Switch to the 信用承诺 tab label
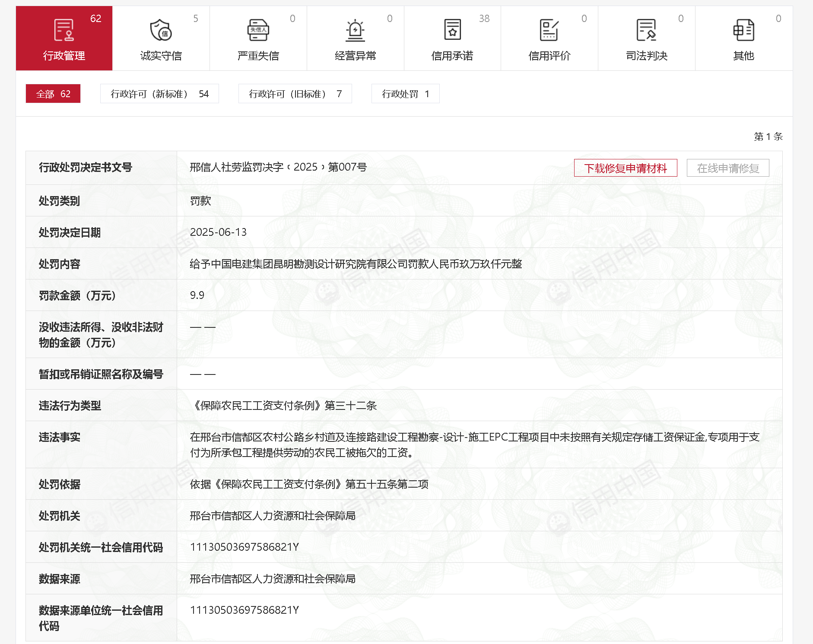Screen dimensions: 813x644 coord(452,56)
